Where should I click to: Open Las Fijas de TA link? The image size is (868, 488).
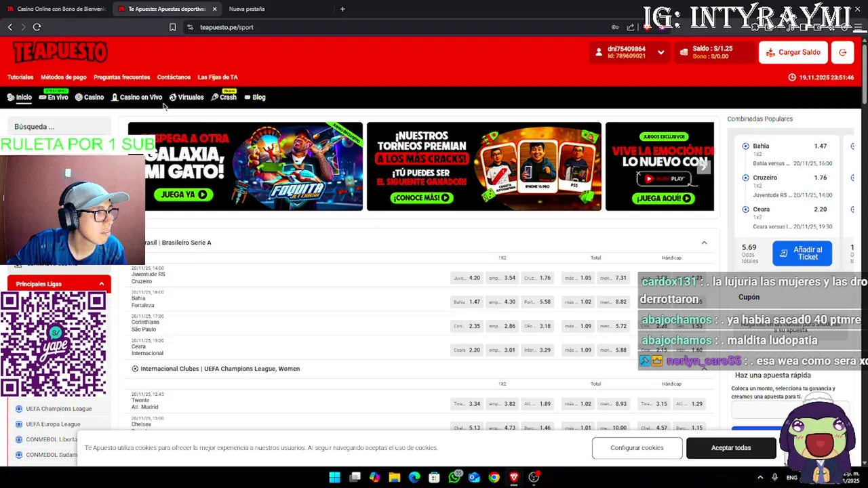(x=218, y=77)
